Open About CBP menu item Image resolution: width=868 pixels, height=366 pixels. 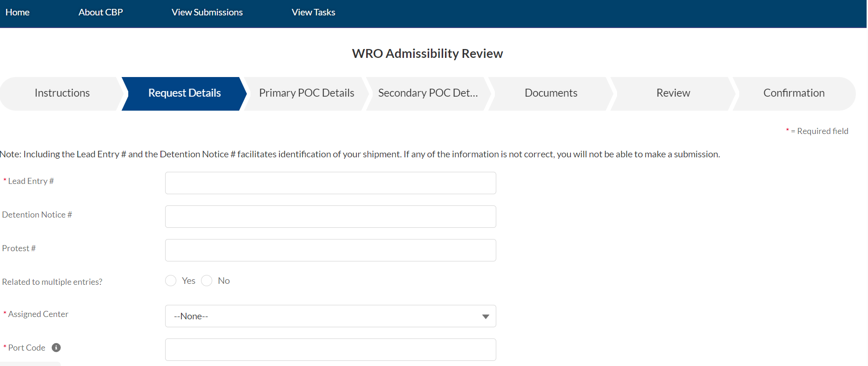pyautogui.click(x=101, y=13)
